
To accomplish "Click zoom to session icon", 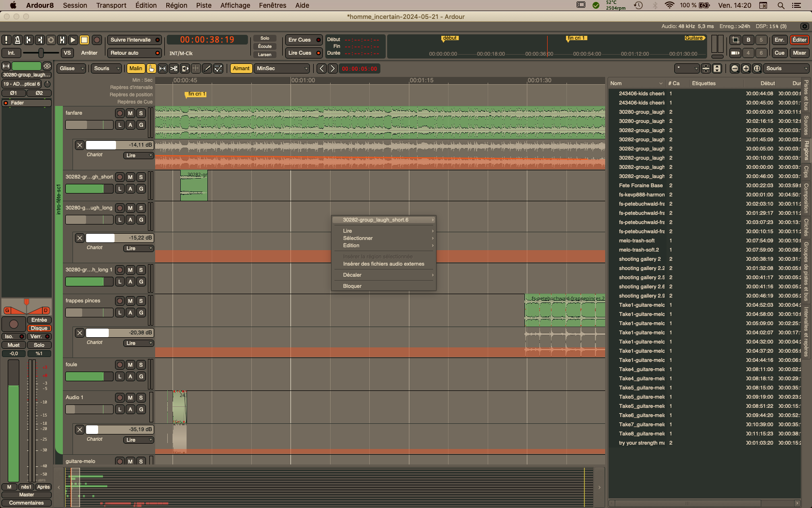I will coord(757,69).
